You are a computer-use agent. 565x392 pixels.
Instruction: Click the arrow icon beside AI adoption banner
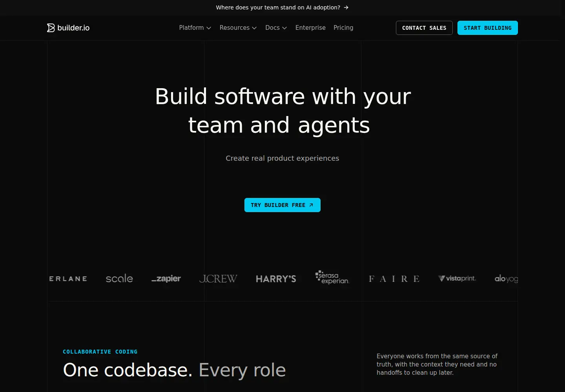click(346, 7)
